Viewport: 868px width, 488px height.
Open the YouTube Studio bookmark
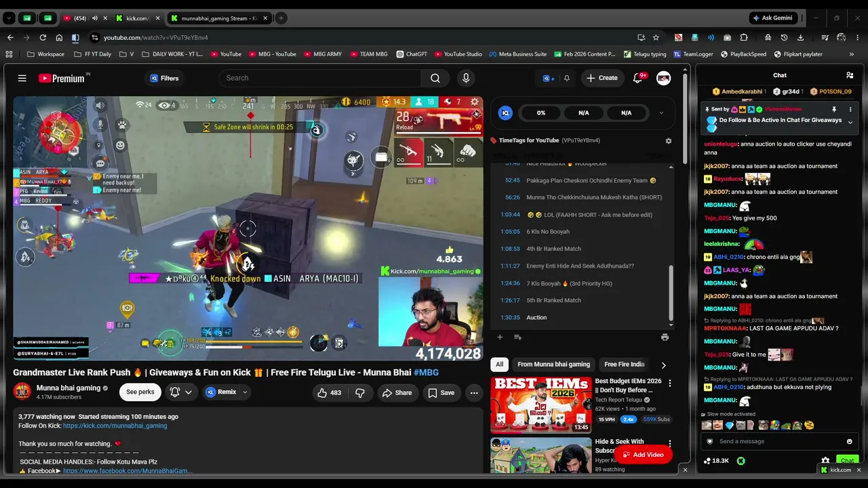tap(458, 54)
